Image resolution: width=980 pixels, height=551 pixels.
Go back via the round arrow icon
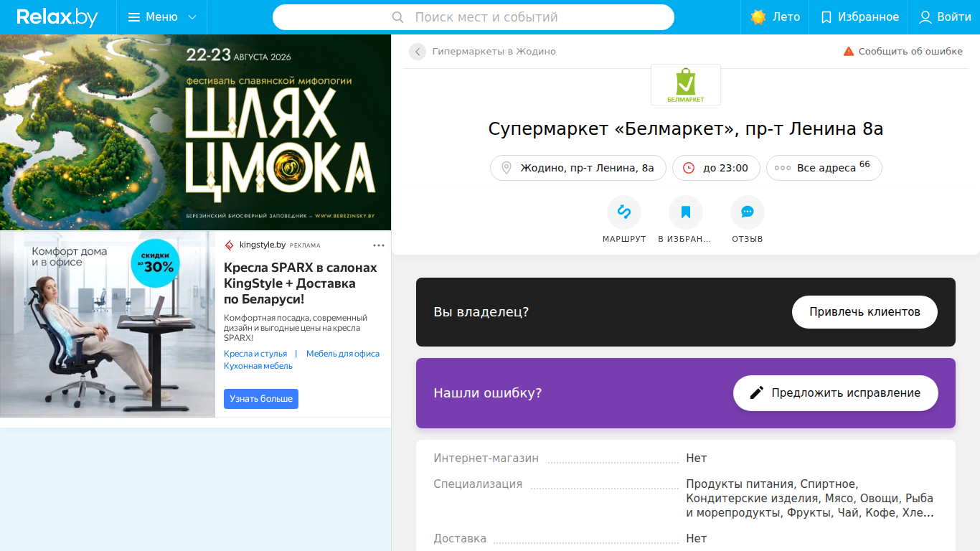418,52
